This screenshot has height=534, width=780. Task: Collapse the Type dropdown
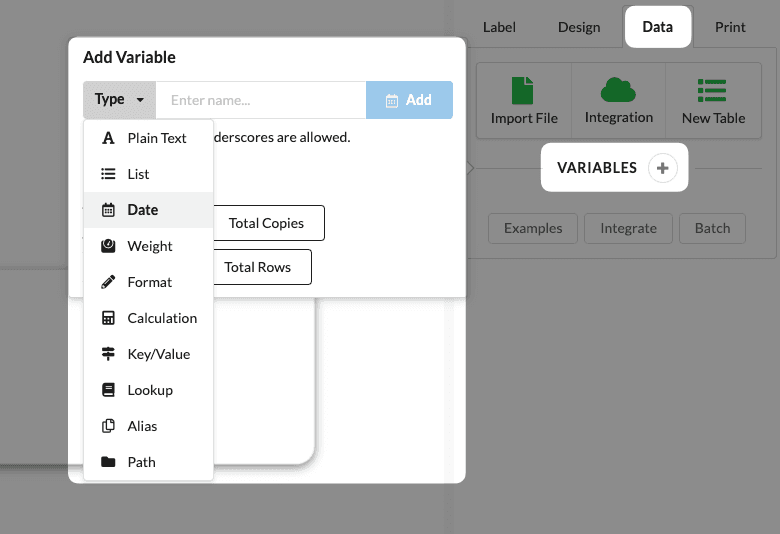click(x=119, y=100)
